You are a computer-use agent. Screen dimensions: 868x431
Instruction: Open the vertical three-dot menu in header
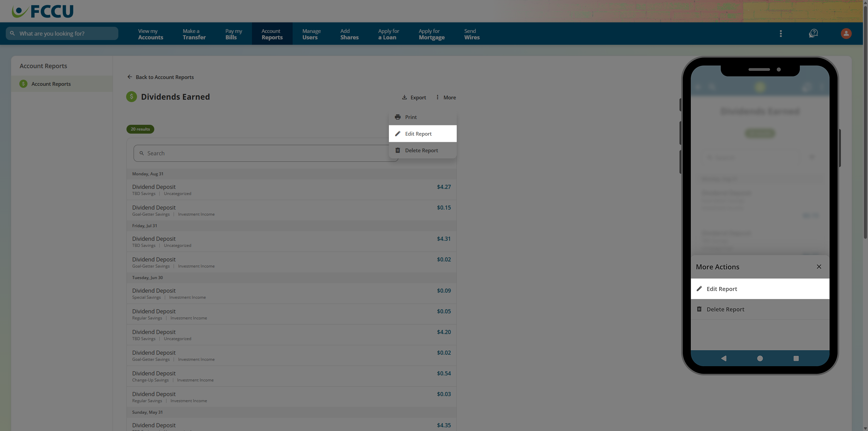pos(781,34)
